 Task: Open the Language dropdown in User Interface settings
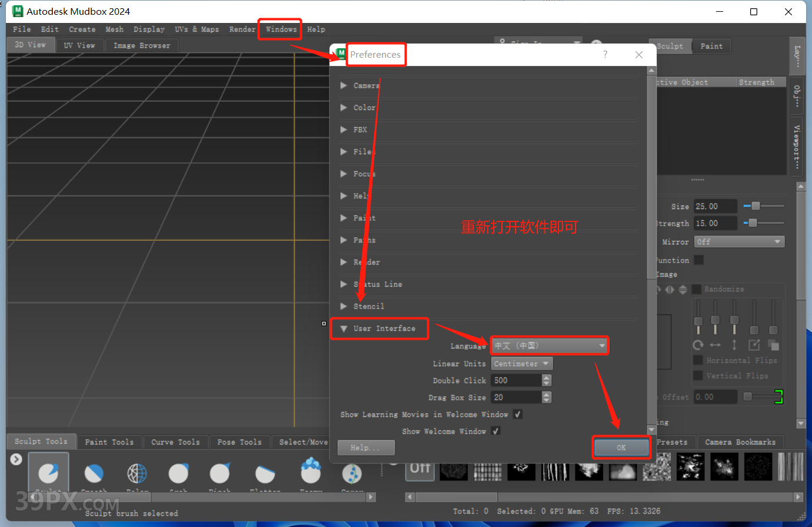point(549,345)
